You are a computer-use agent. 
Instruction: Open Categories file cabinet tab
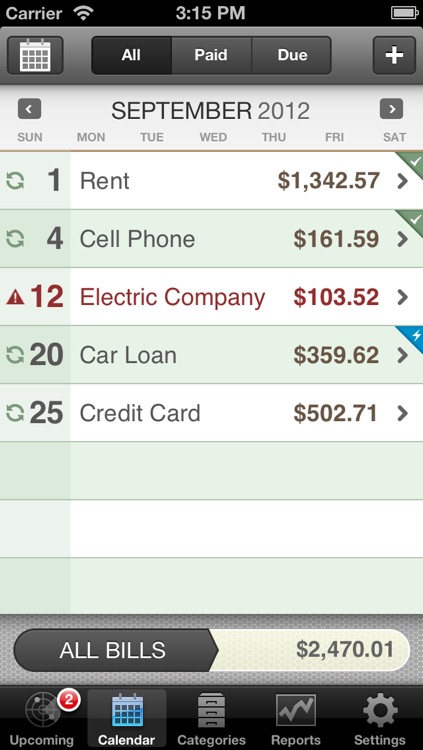click(211, 719)
